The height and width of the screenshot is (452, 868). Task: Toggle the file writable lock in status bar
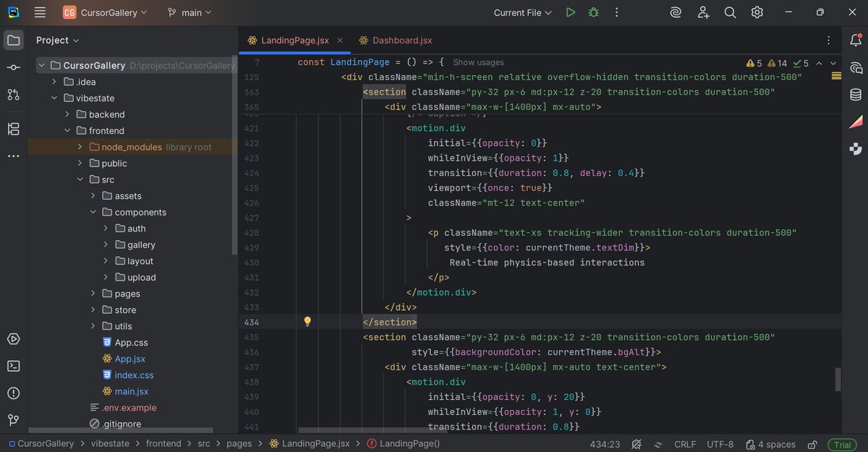tap(812, 444)
